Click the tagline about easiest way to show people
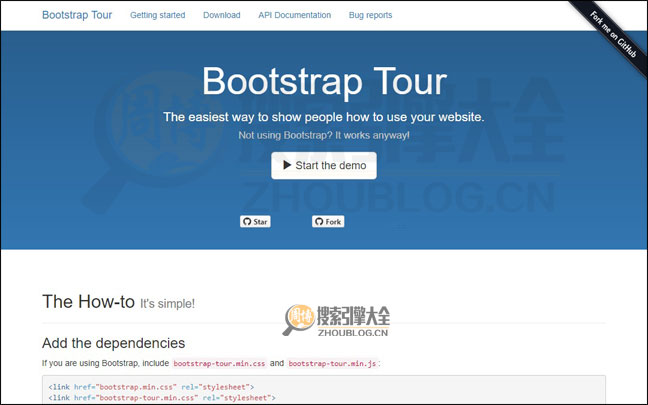648x405 pixels. tap(324, 117)
